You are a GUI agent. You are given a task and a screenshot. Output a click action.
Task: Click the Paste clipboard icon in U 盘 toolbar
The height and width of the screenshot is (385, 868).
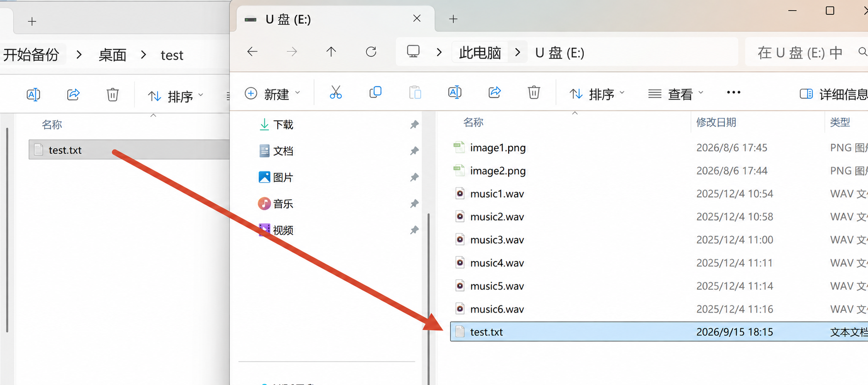(x=415, y=93)
